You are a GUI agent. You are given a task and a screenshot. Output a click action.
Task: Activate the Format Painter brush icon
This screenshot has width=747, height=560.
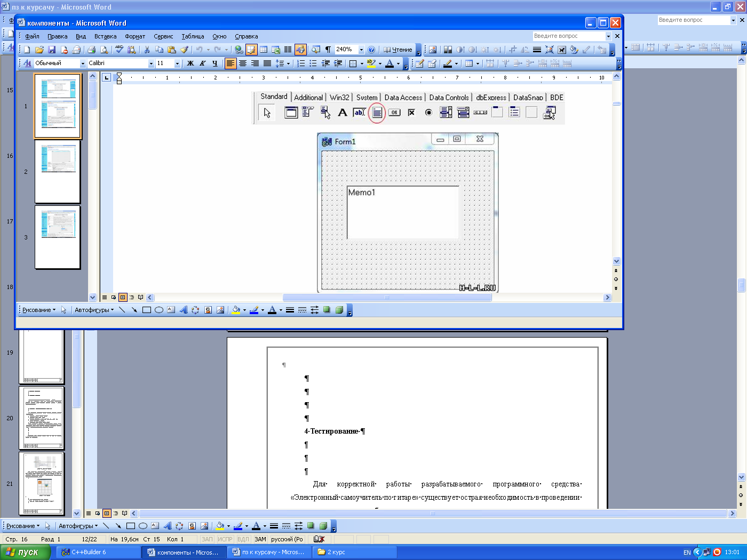click(x=184, y=50)
